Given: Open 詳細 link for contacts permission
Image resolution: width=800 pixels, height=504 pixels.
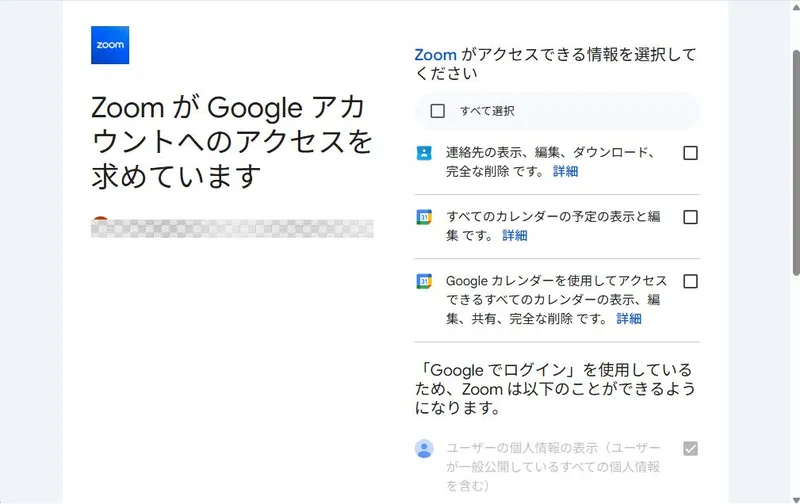Looking at the screenshot, I should [x=565, y=172].
